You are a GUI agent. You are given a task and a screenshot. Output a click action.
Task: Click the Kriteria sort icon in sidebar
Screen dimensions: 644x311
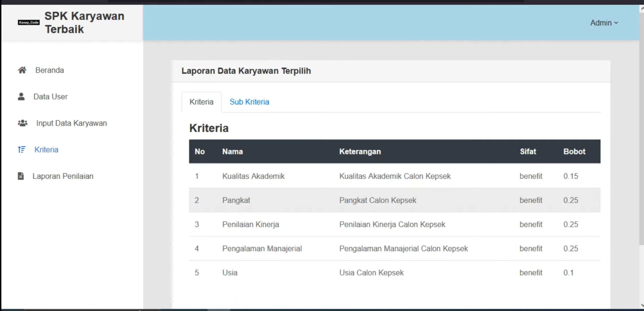(x=22, y=149)
